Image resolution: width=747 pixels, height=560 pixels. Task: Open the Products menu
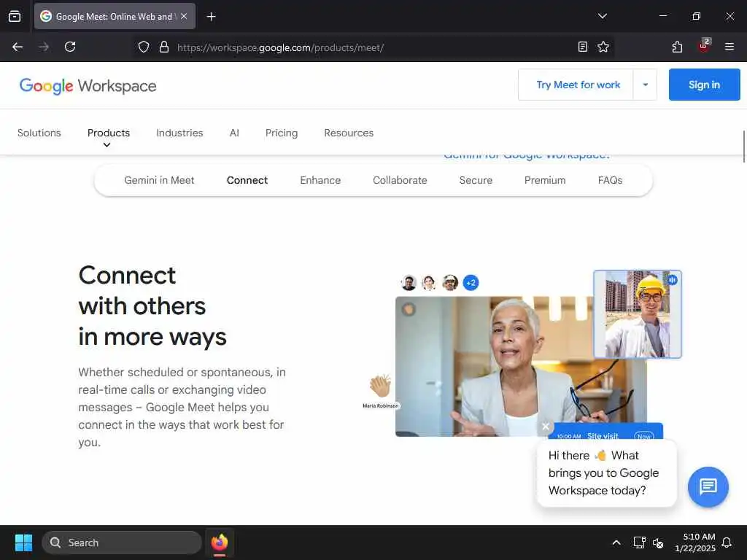109,133
